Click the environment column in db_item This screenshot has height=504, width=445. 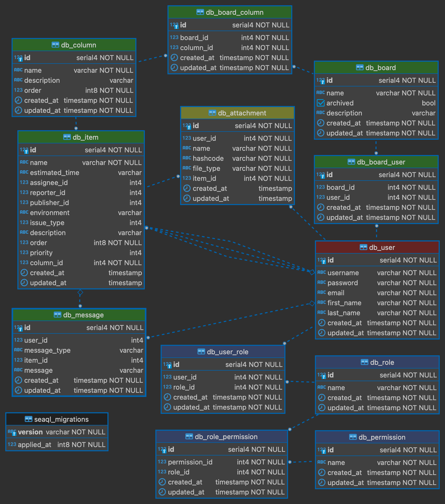click(x=81, y=213)
